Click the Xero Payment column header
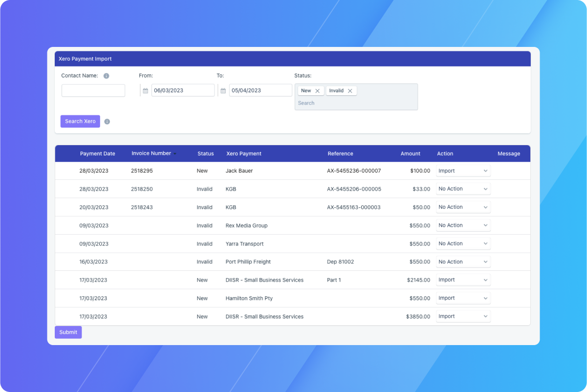 click(x=244, y=153)
